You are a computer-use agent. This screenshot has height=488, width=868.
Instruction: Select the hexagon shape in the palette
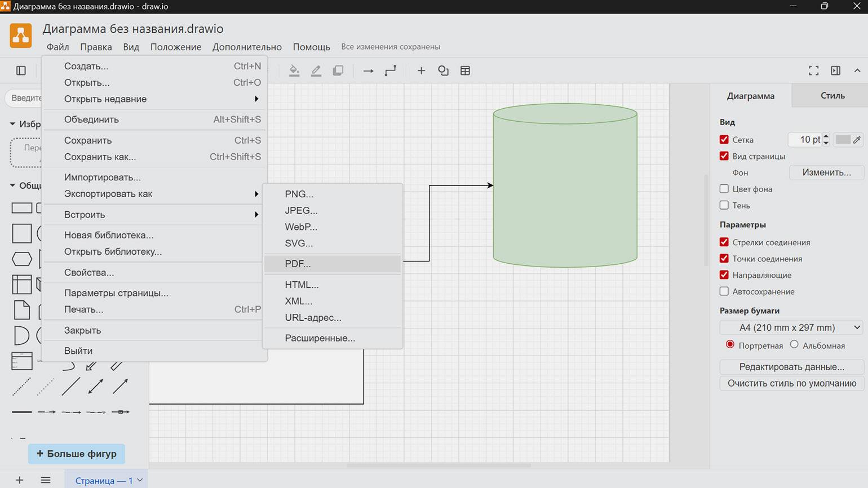point(22,259)
